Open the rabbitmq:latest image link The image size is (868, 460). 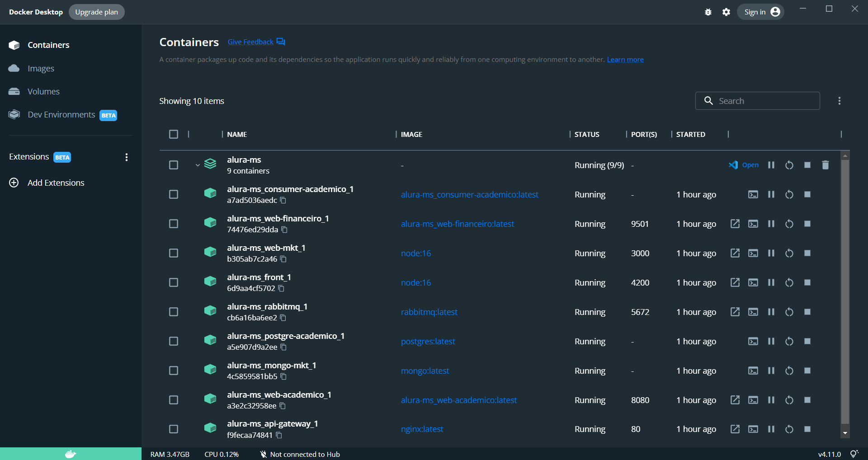429,312
